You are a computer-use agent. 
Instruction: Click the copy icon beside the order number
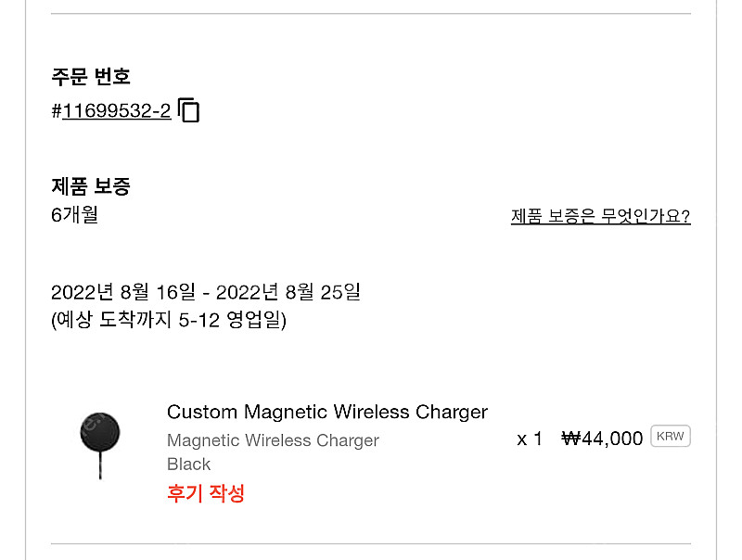189,109
